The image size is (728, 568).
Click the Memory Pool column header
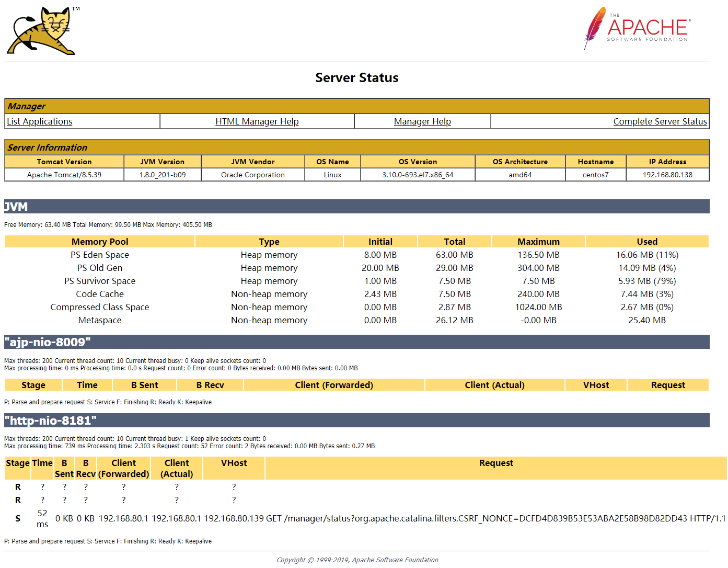point(100,242)
